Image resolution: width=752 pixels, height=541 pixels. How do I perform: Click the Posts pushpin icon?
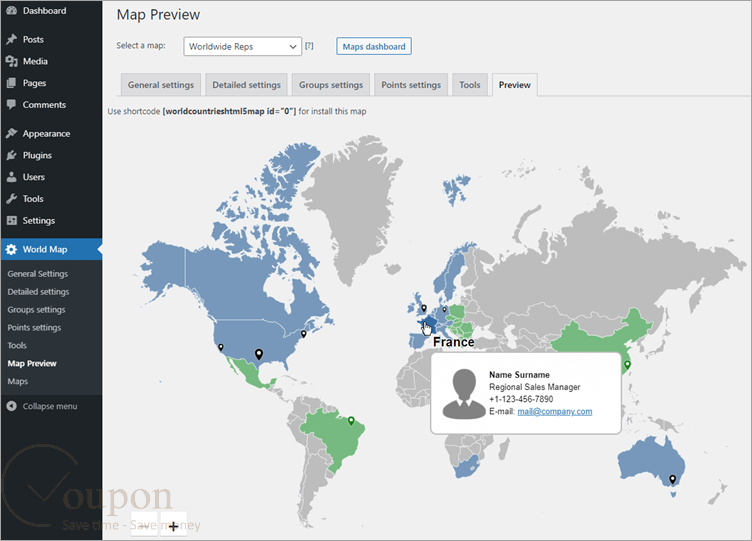12,39
